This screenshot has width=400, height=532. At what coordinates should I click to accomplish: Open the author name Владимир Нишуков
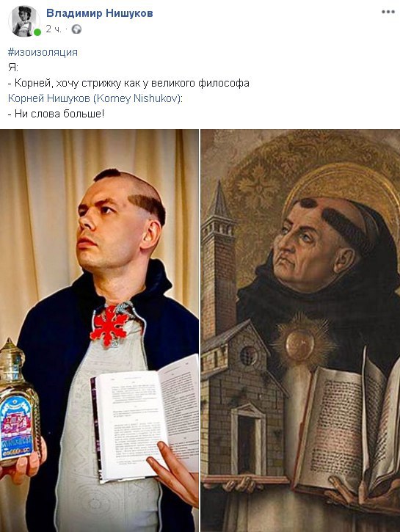tap(99, 13)
